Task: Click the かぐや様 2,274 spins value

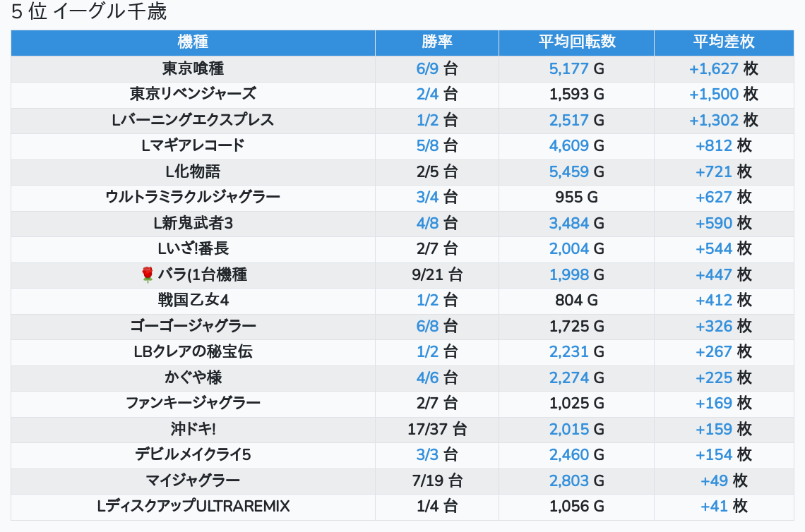Action: (568, 377)
